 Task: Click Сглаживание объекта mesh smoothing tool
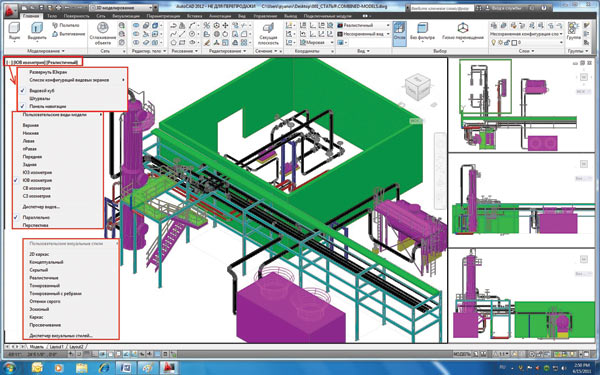(103, 33)
